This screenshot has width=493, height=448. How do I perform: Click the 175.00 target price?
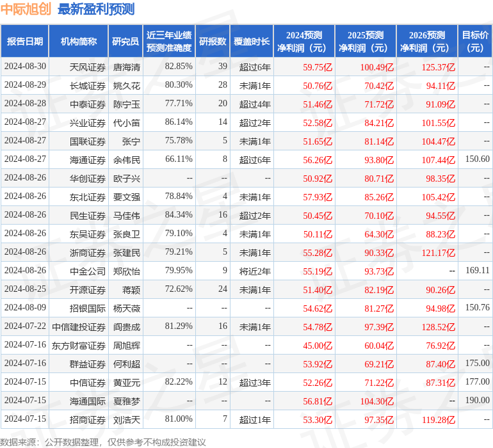[477, 363]
